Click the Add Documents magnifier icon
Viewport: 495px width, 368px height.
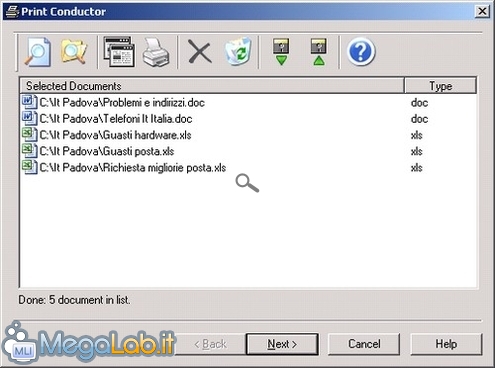(37, 52)
